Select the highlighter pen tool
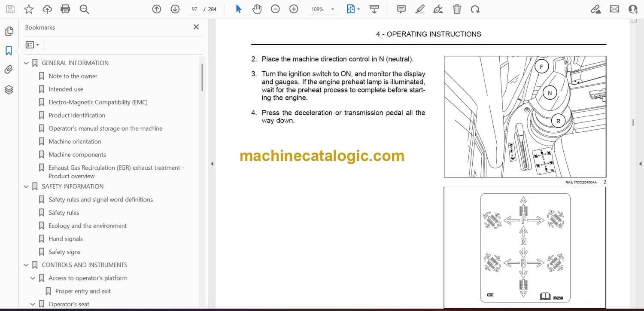644x311 pixels. (x=420, y=9)
